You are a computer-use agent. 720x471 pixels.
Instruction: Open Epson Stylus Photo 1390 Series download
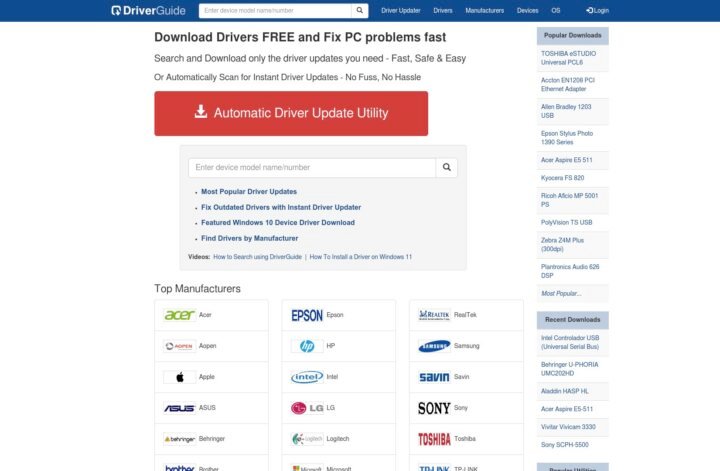(573, 138)
